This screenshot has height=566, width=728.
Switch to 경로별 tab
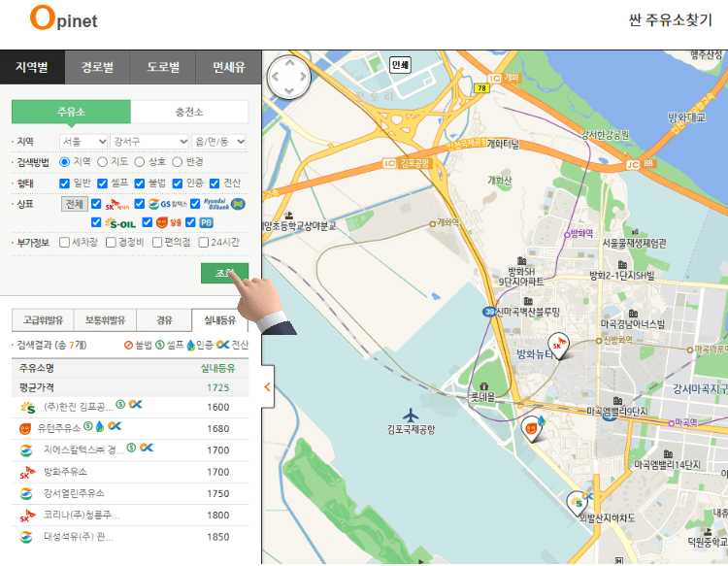coord(97,67)
